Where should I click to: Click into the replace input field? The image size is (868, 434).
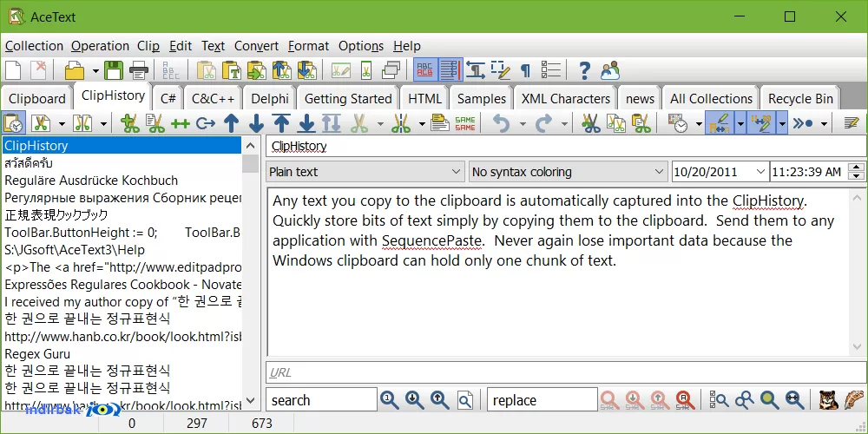click(542, 399)
